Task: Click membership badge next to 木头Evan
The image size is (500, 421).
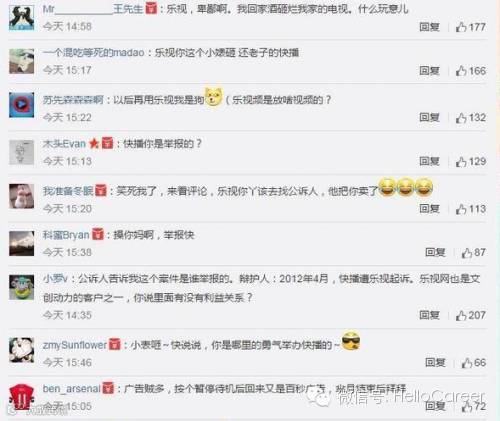Action: pos(107,143)
